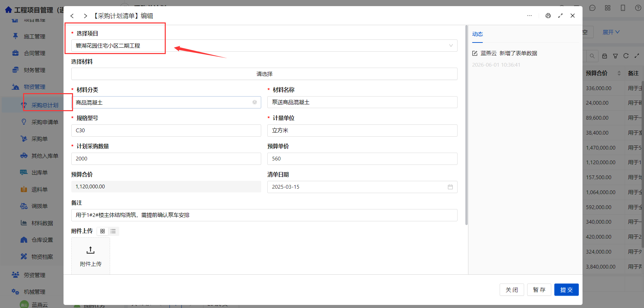Edit the 计量单位 field

(x=362, y=131)
